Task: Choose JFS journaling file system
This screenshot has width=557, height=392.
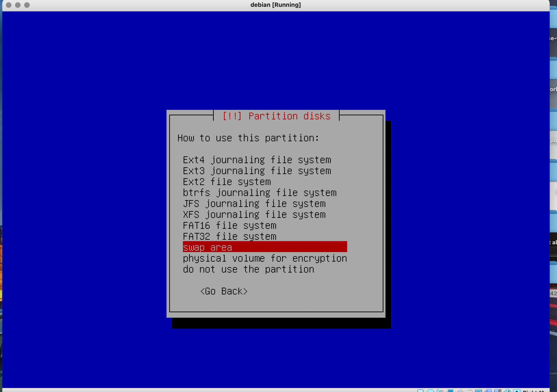Action: click(254, 204)
